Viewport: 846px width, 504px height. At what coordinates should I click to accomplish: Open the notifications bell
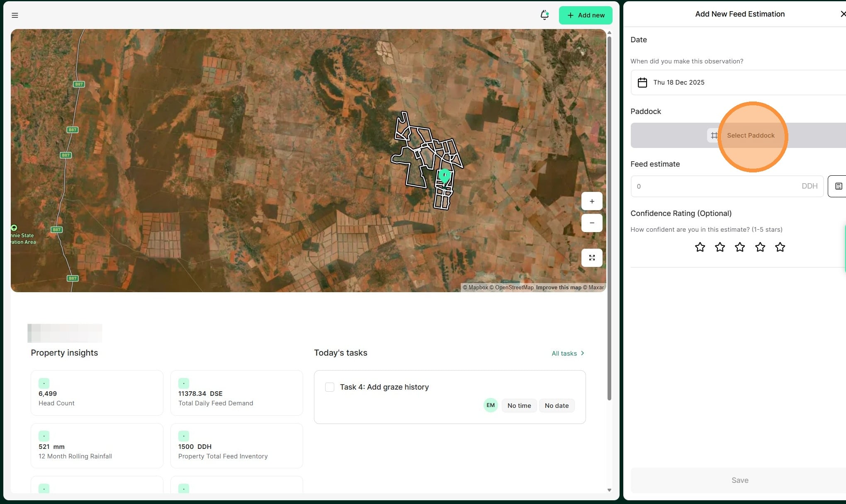[x=544, y=15]
